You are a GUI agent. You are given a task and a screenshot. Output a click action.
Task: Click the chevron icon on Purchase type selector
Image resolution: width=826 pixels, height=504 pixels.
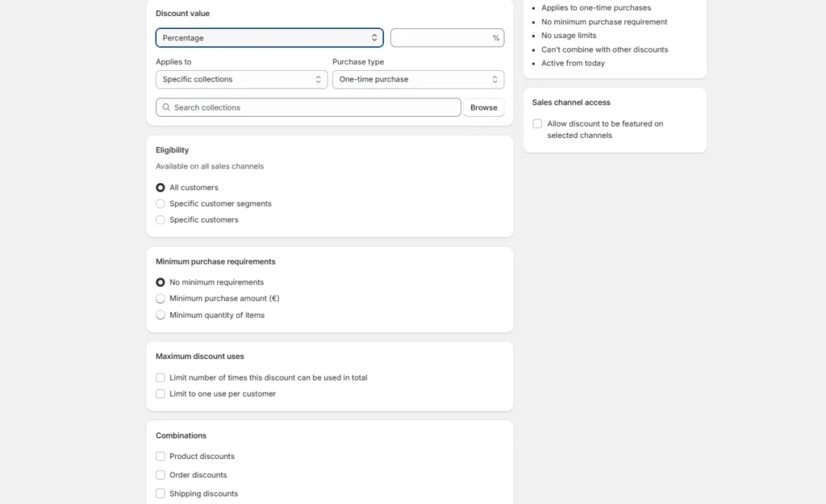tap(495, 79)
